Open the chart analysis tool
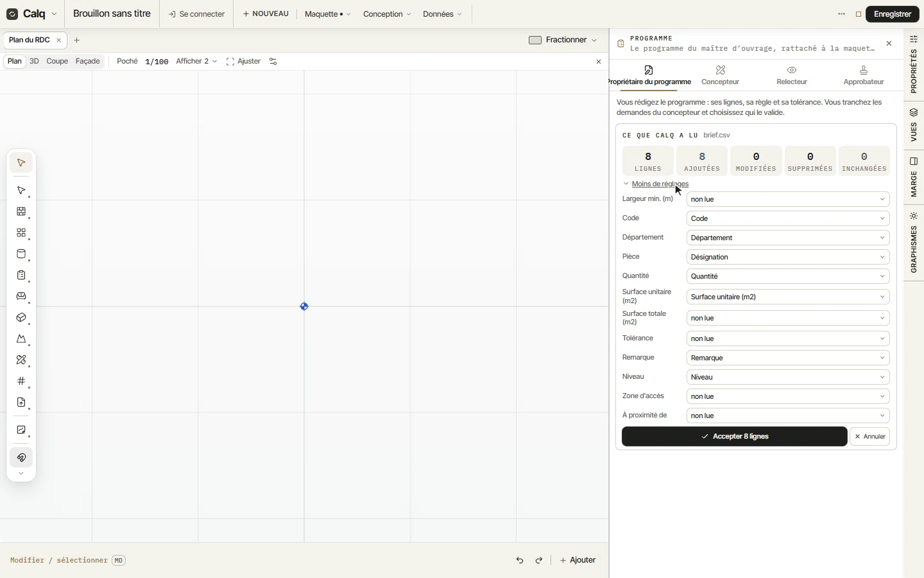Image resolution: width=924 pixels, height=578 pixels. (21, 430)
